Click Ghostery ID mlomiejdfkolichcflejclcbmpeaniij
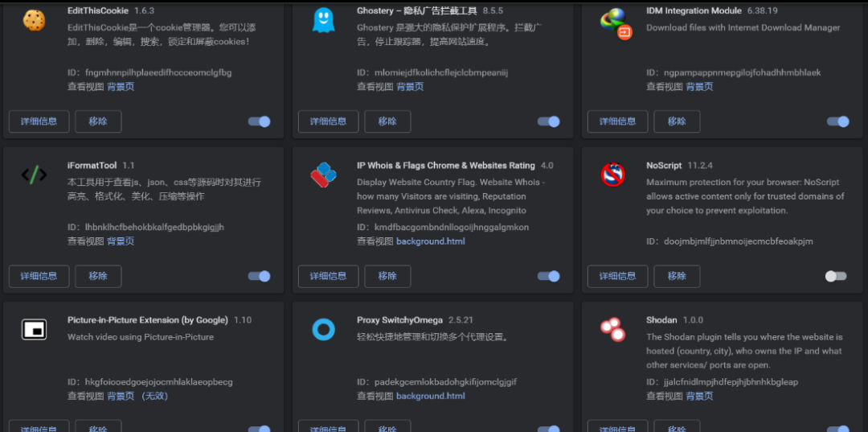 (441, 72)
